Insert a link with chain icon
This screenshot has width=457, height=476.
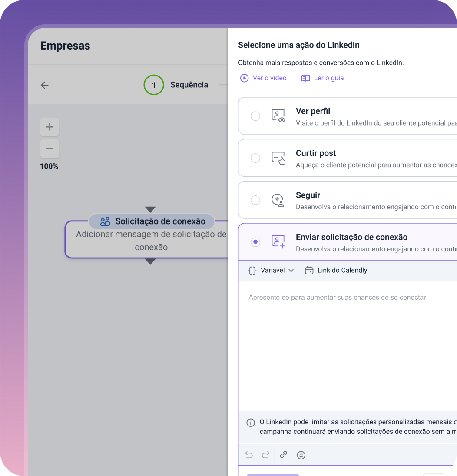point(283,455)
